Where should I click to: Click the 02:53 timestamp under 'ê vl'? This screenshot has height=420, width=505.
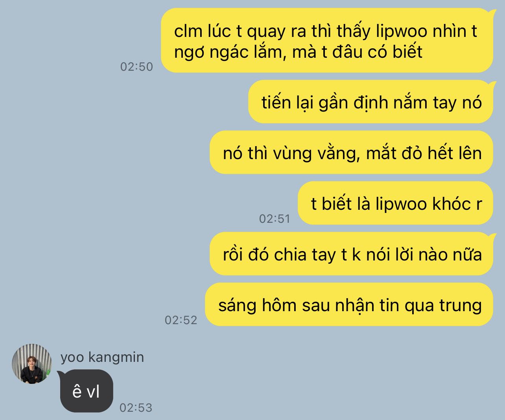point(136,407)
